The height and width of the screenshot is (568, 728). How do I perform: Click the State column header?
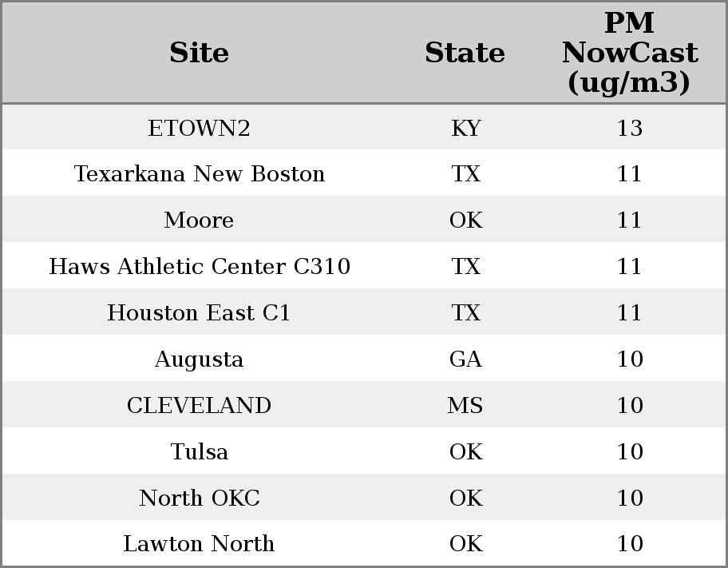pos(465,53)
